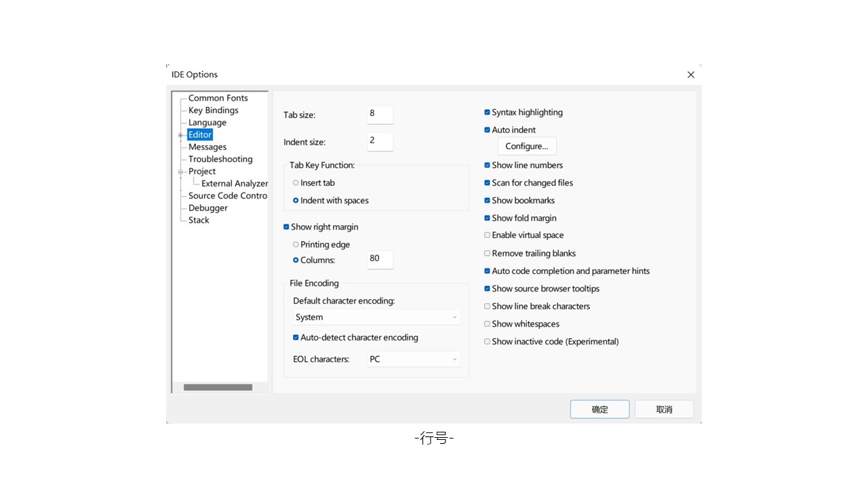Select Key Bindings in the tree
The height and width of the screenshot is (488, 868).
pos(213,110)
